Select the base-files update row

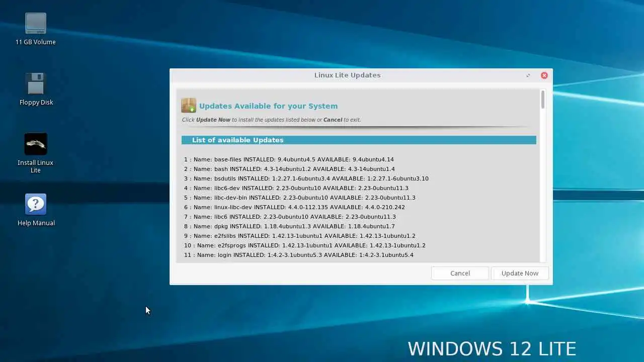pos(289,159)
